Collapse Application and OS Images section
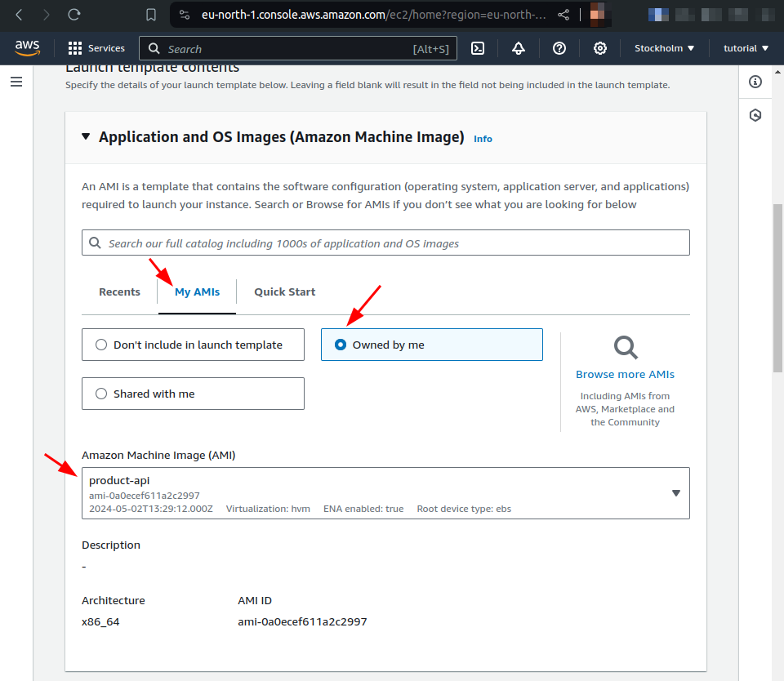 (x=86, y=136)
